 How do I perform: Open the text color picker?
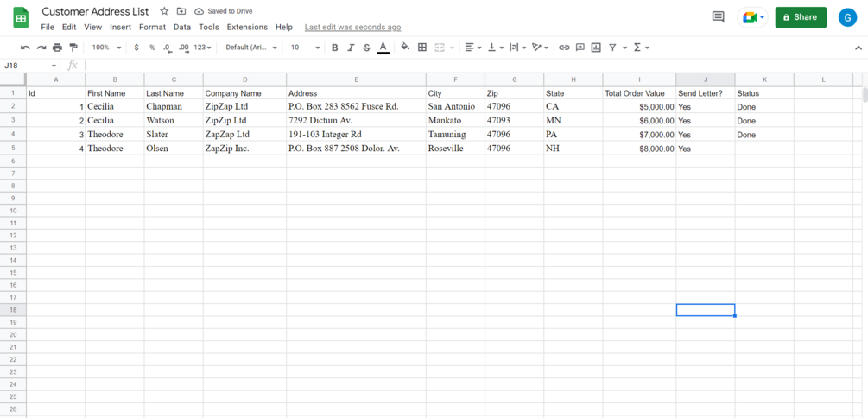pyautogui.click(x=383, y=47)
